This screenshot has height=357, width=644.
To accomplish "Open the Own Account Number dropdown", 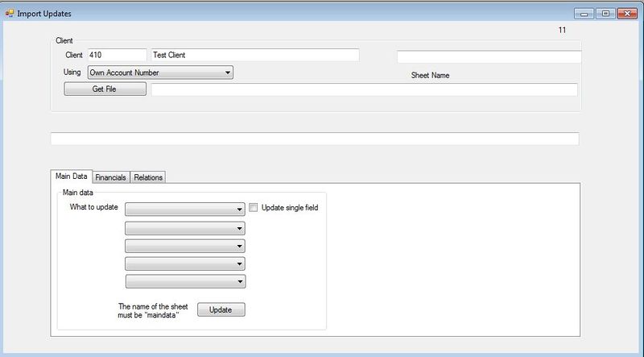I will [160, 73].
